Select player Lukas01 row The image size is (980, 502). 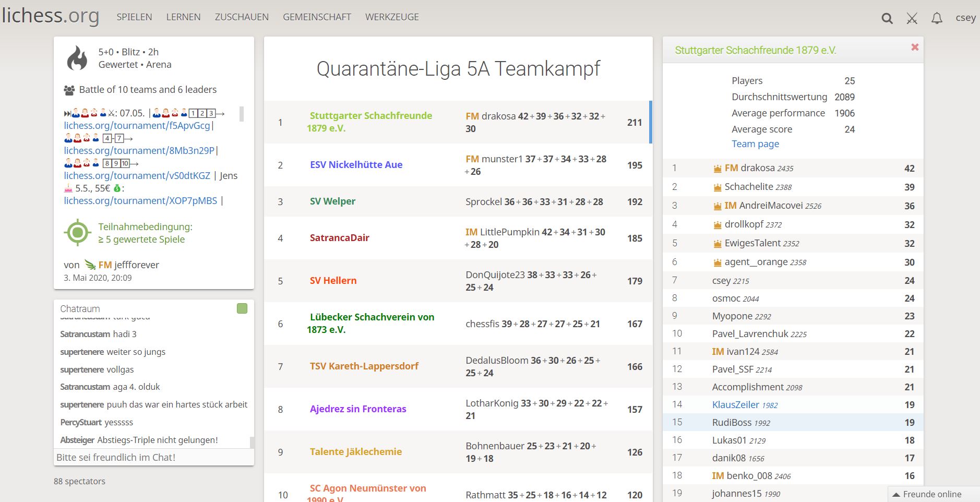click(x=793, y=440)
